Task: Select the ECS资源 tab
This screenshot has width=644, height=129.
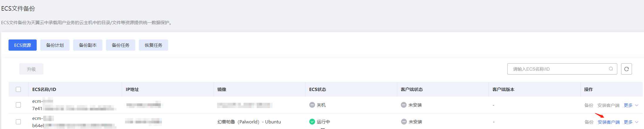Action: click(x=23, y=45)
